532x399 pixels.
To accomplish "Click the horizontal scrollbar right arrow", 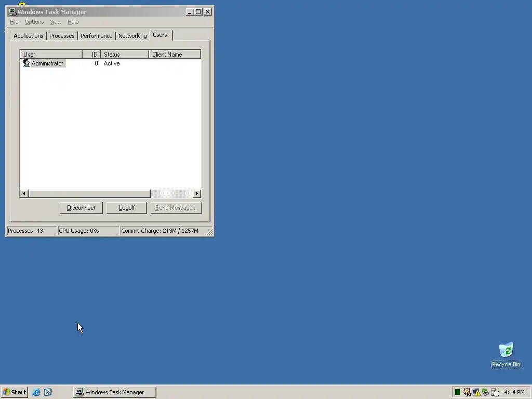I will click(x=197, y=194).
